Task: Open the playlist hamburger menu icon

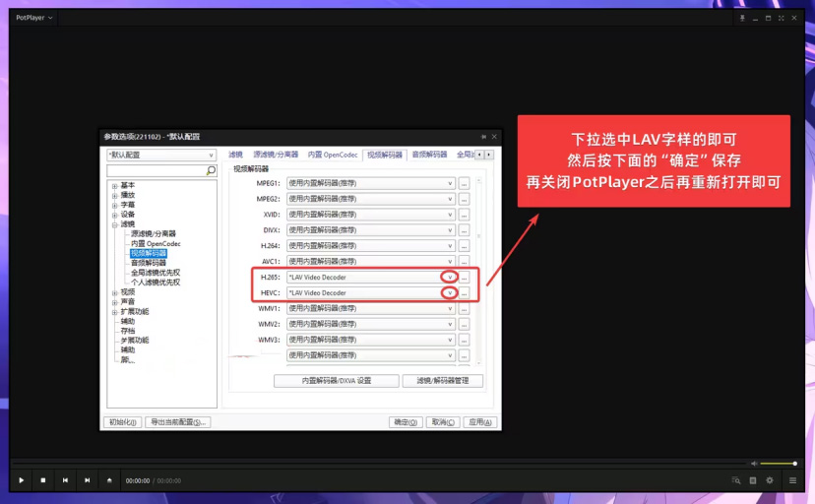Action: point(792,480)
